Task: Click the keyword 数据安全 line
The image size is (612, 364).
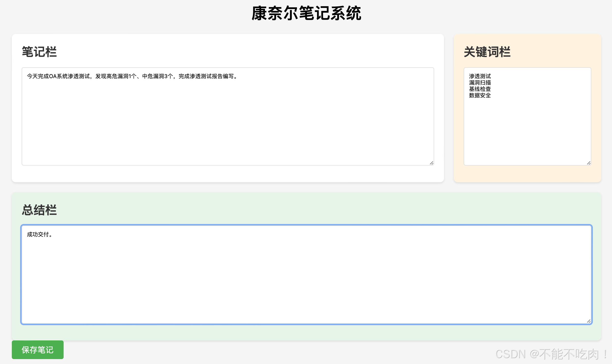Action: click(x=480, y=95)
